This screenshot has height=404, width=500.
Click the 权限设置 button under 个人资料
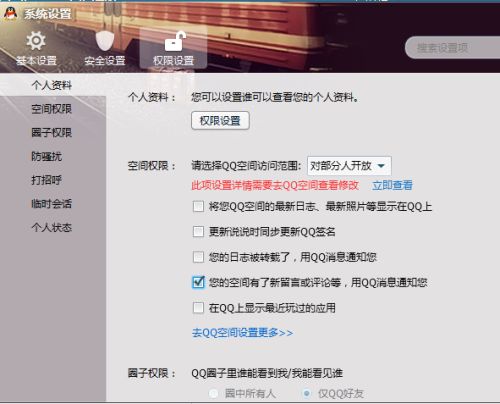coord(220,121)
